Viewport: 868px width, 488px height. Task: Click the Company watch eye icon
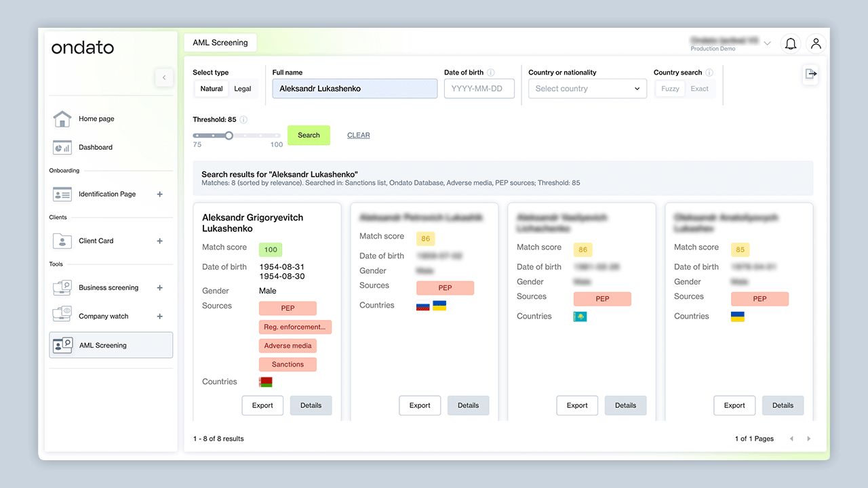(62, 314)
